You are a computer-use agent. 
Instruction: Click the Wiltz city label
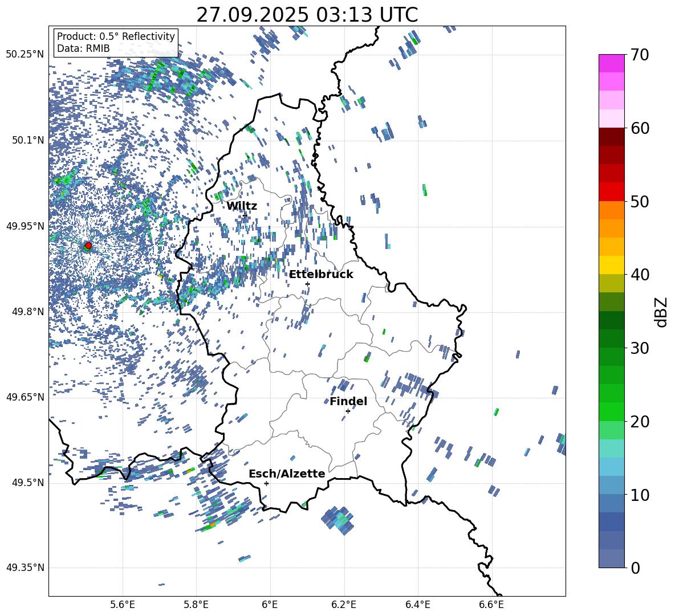pyautogui.click(x=242, y=206)
